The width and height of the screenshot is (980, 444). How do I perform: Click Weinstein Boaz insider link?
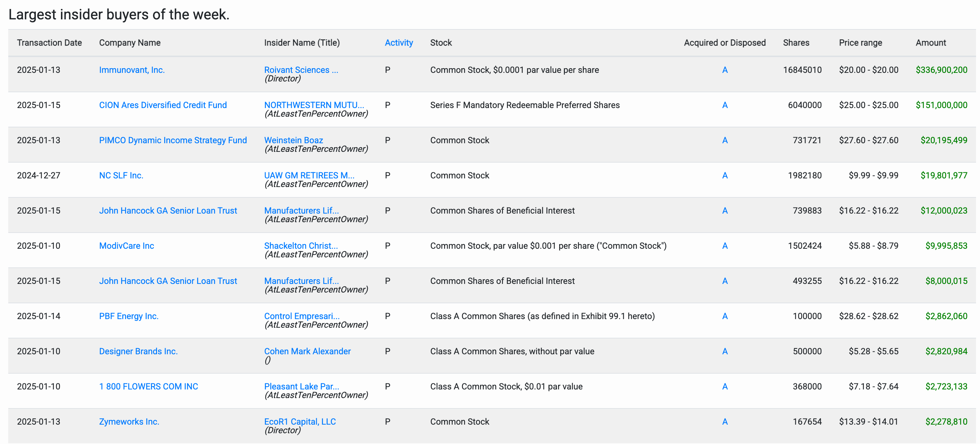coord(293,140)
